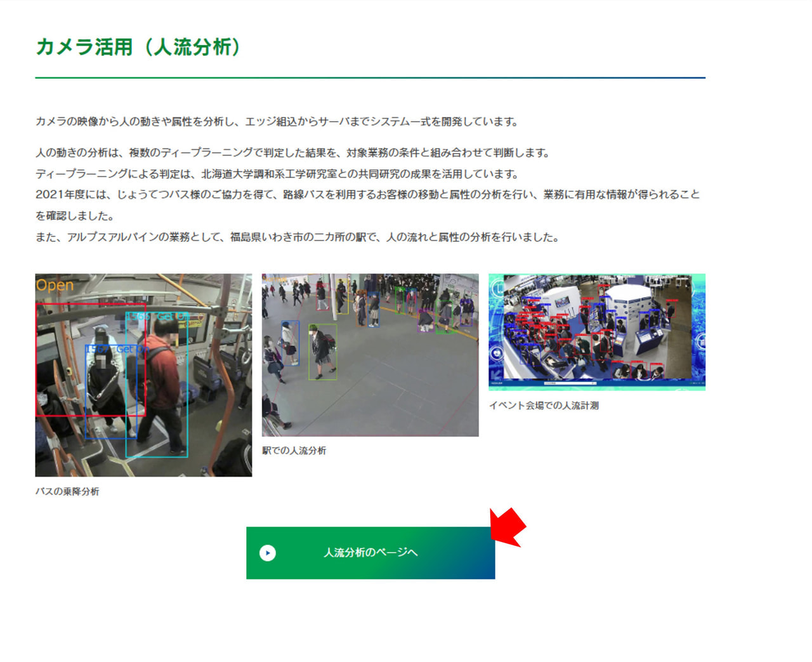This screenshot has height=662, width=812.
Task: Click the sentence mentioning 北海道大学調和系工学研究室
Action: pos(277,174)
